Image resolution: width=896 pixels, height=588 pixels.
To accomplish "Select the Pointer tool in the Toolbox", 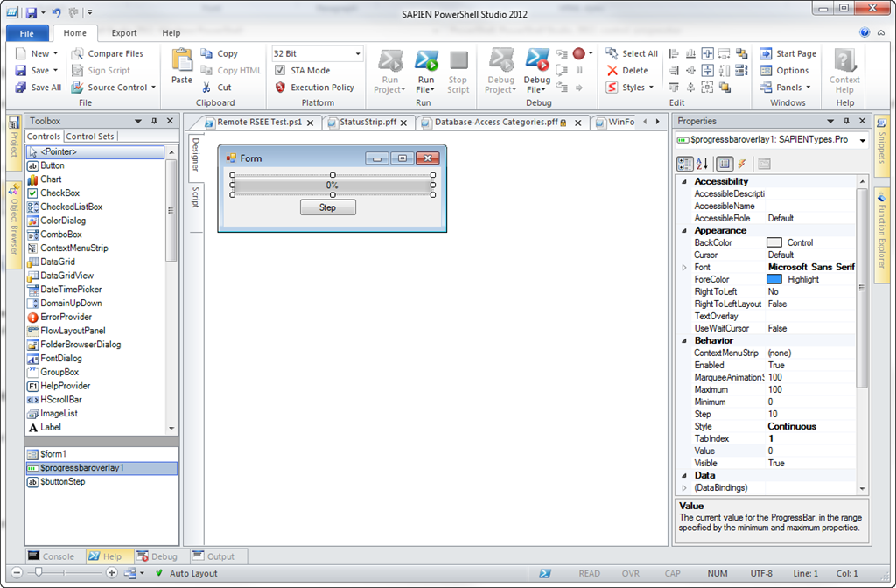I will point(95,152).
